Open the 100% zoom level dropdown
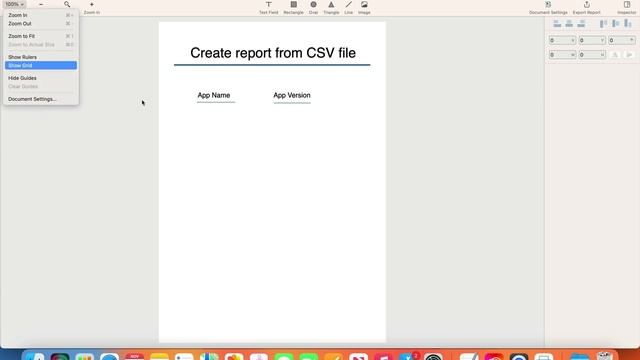The width and height of the screenshot is (640, 360). point(14,4)
